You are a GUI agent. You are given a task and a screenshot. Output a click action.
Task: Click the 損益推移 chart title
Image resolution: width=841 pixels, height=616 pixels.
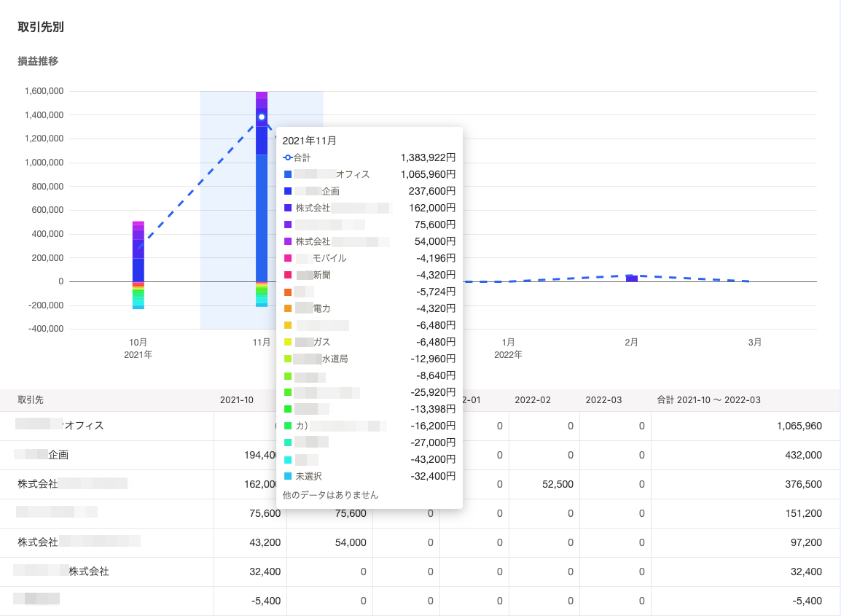pyautogui.click(x=38, y=61)
